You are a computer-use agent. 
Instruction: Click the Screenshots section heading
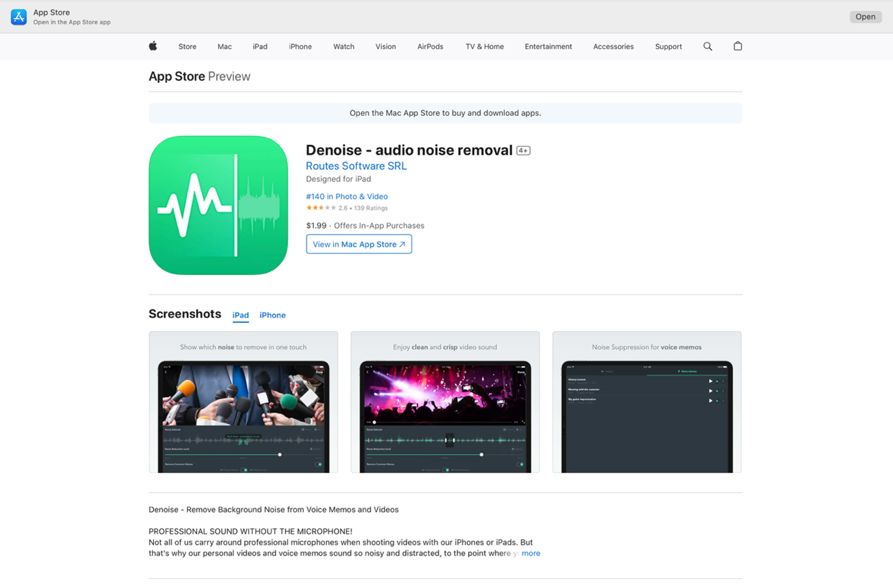185,314
